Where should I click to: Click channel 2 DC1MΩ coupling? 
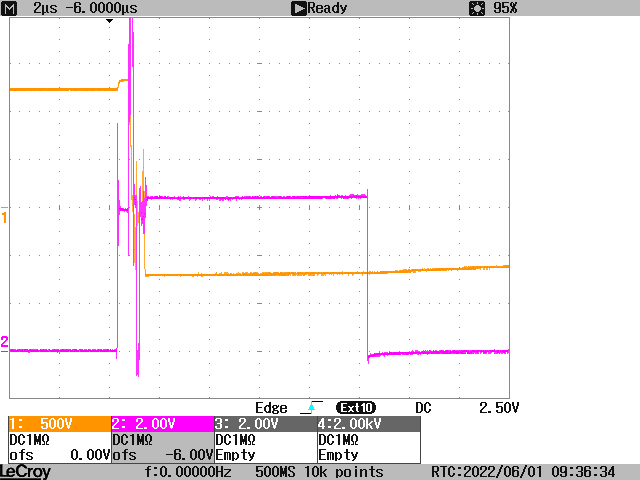pyautogui.click(x=132, y=440)
